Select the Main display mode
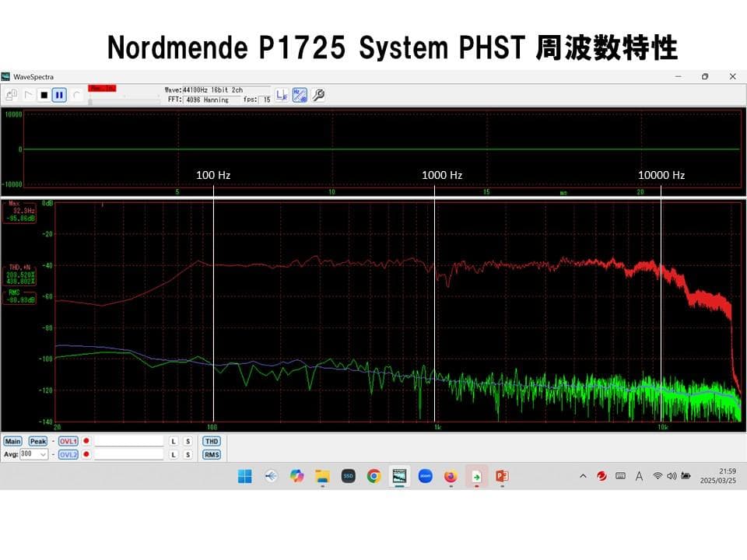Screen dimensions: 747x560 13,441
